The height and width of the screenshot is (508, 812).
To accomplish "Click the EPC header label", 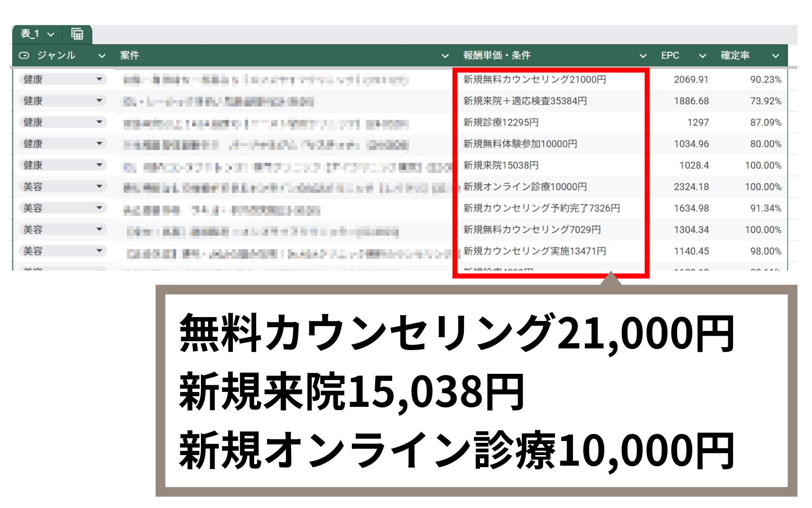I will point(670,55).
